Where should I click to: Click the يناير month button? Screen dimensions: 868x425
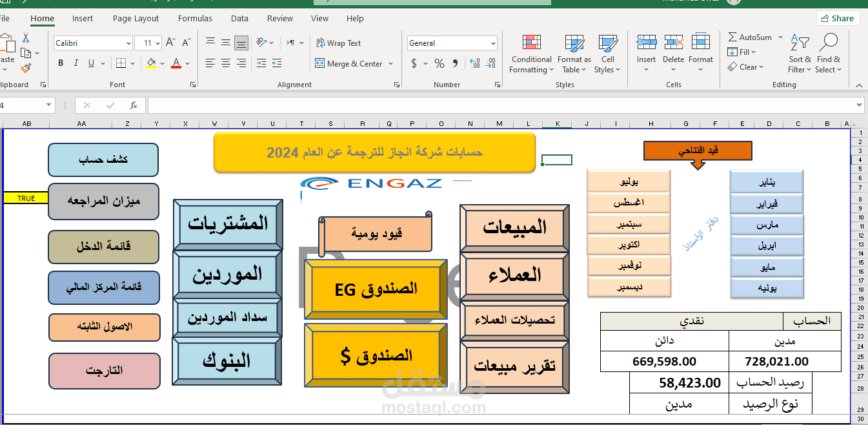click(767, 181)
